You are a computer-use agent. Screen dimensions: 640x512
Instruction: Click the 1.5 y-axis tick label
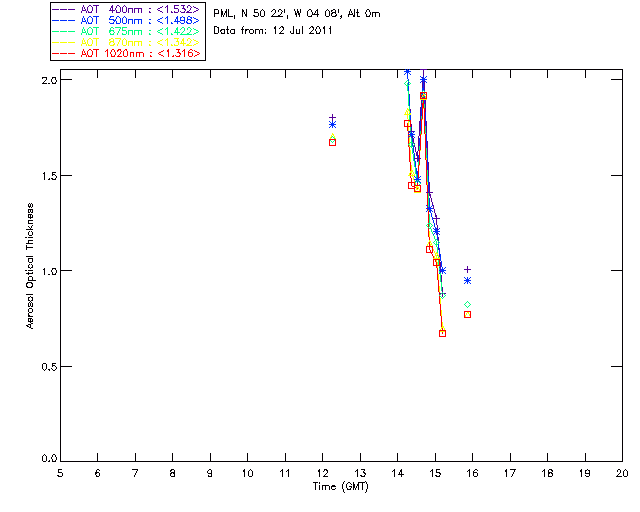49,176
